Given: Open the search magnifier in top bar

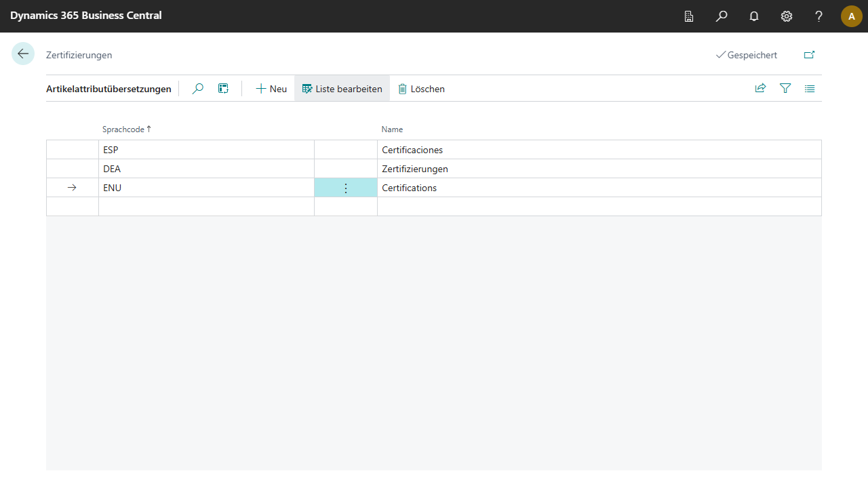Looking at the screenshot, I should 722,16.
